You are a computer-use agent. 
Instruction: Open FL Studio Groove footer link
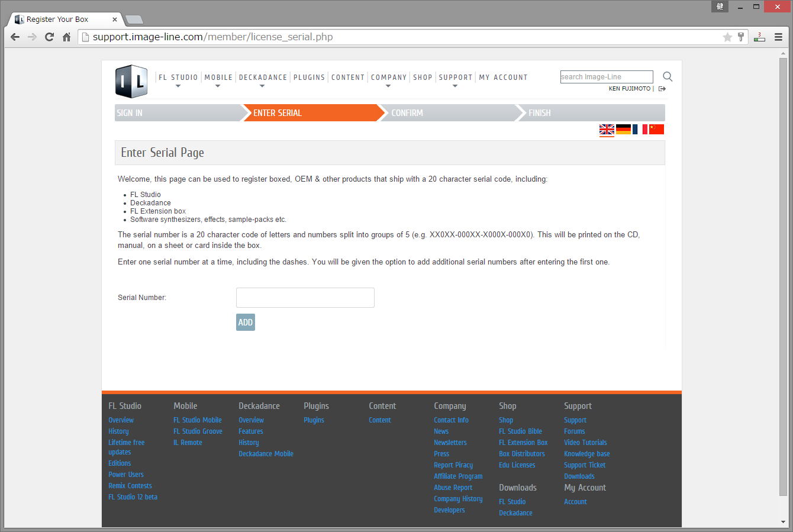198,431
